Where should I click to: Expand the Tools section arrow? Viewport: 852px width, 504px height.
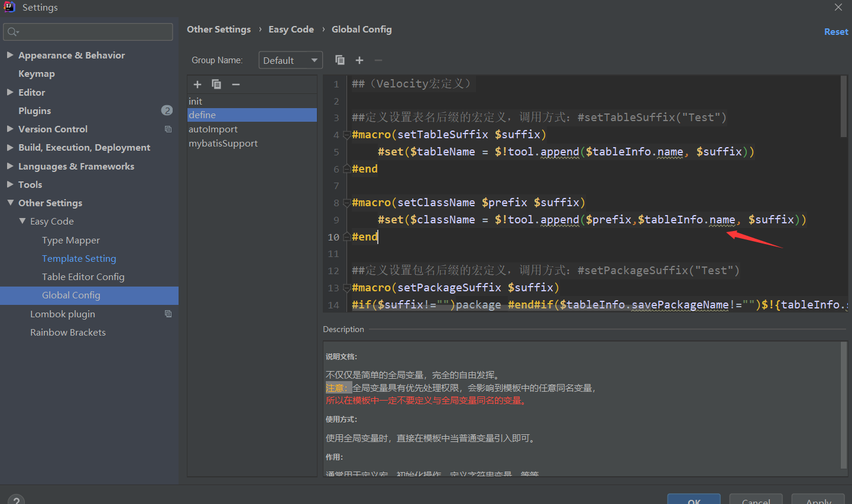[10, 184]
